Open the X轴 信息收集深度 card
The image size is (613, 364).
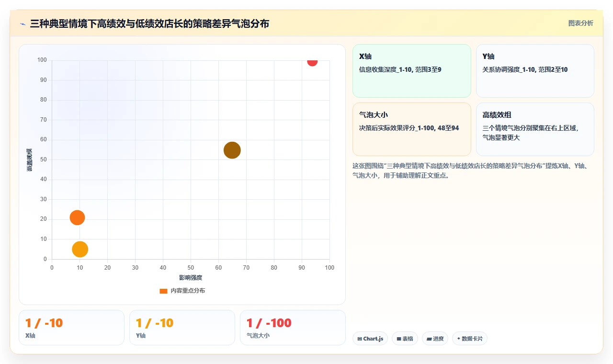pyautogui.click(x=412, y=71)
